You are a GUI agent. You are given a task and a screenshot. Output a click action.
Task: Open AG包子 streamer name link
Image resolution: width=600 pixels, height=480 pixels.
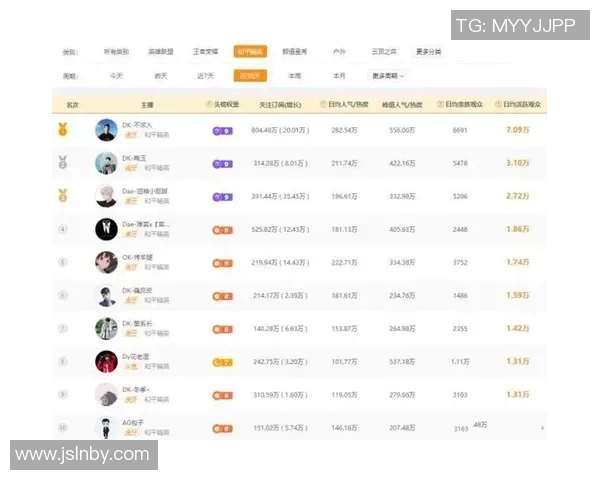133,423
